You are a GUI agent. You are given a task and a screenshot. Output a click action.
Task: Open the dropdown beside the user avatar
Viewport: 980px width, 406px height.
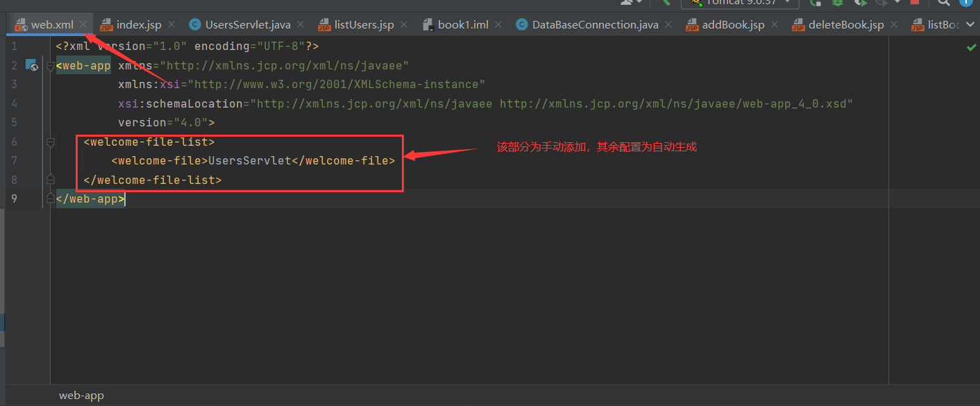click(639, 3)
